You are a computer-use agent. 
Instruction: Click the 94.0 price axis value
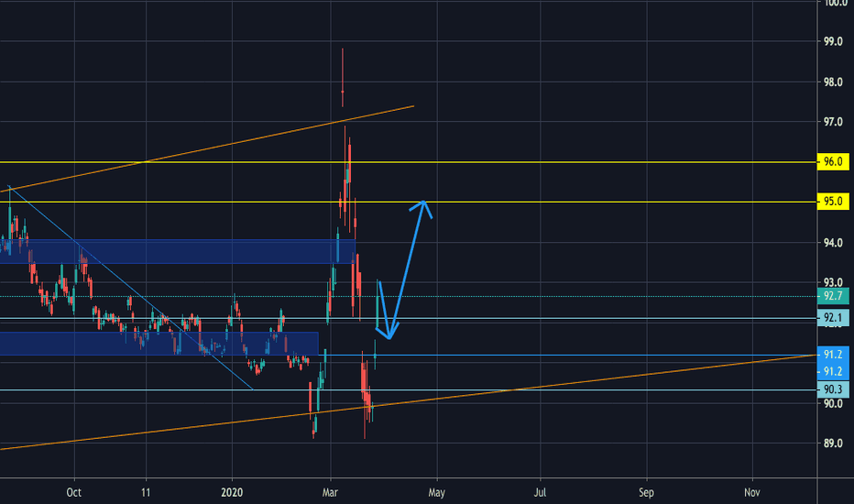(x=833, y=243)
